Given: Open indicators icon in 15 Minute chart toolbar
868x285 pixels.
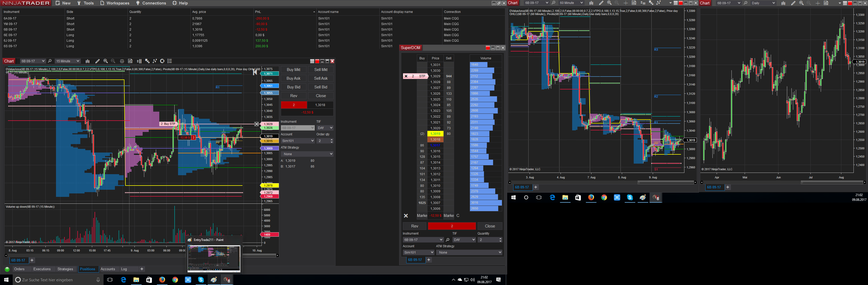Looking at the screenshot, I should [147, 61].
